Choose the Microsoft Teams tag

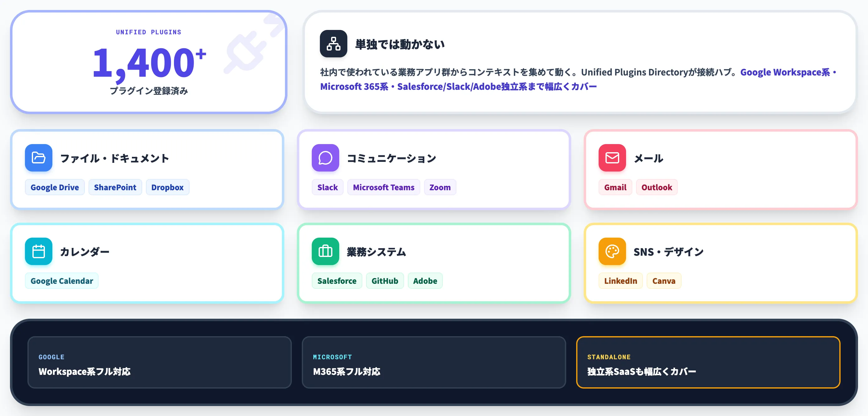click(383, 187)
